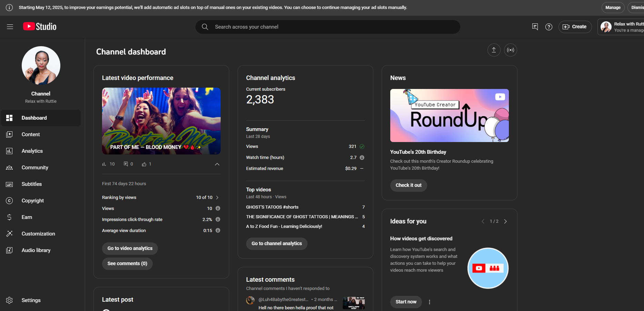The height and width of the screenshot is (311, 644).
Task: Click the down indicator beside Watch time
Action: coord(362,158)
